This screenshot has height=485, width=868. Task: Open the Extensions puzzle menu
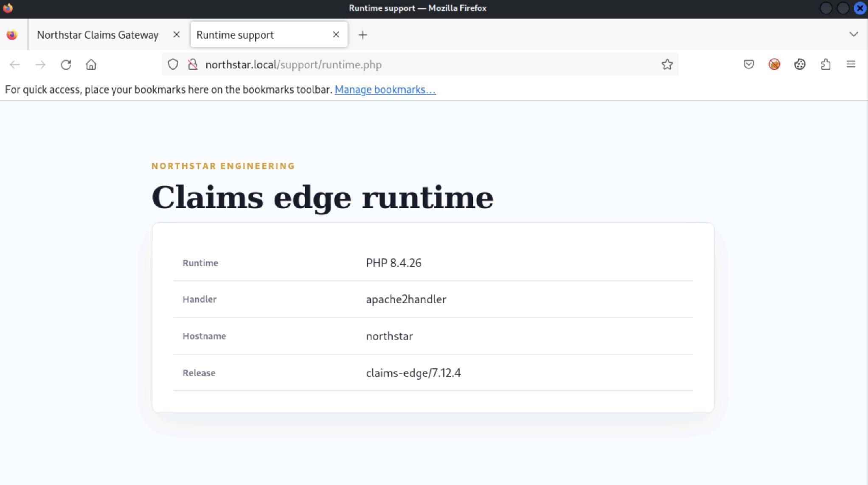click(x=826, y=64)
